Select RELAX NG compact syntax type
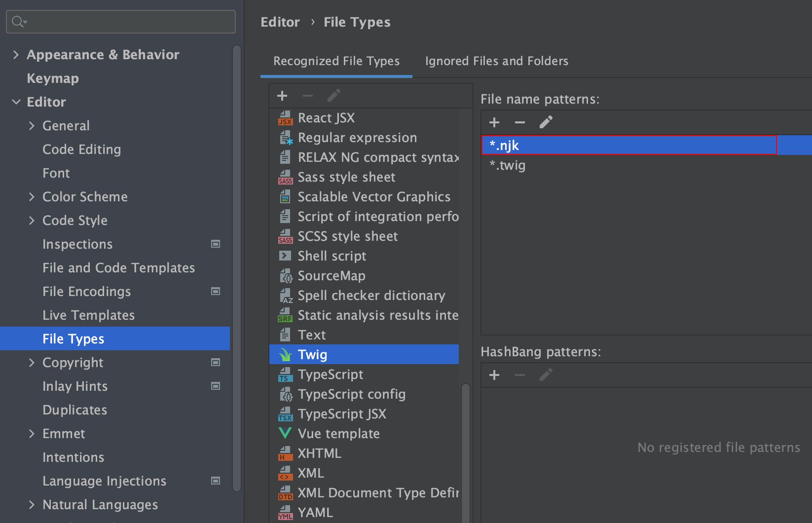Screen dimensions: 812x523 coord(364,157)
